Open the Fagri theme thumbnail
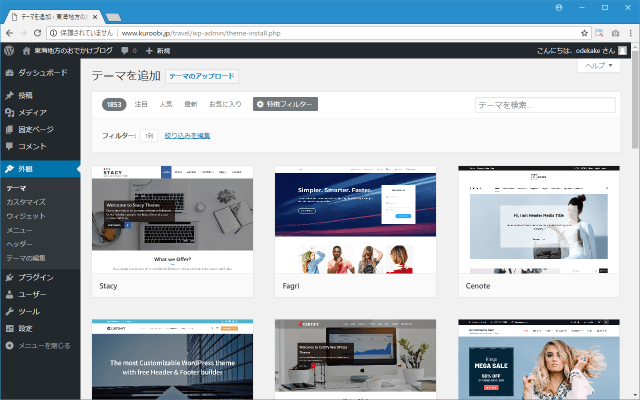640x400 pixels. click(355, 220)
